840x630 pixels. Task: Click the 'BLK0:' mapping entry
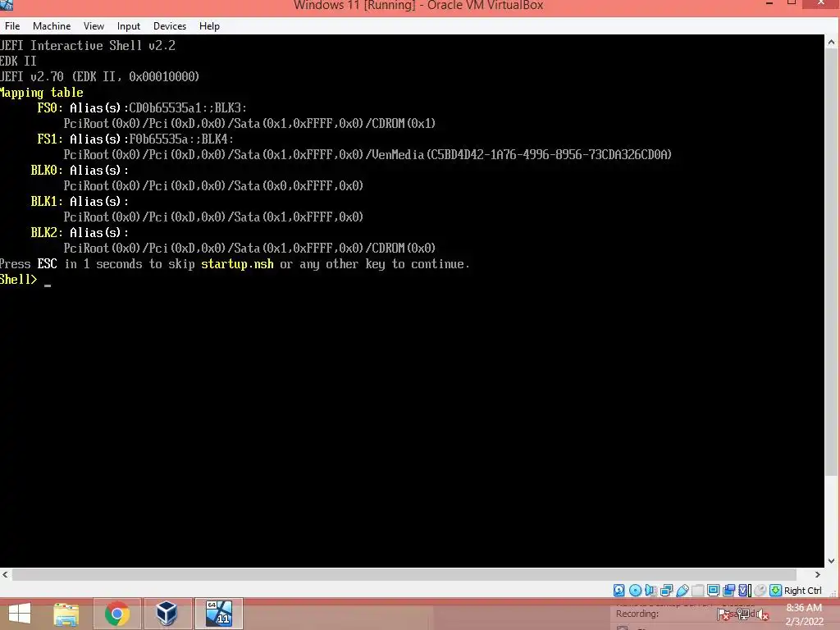[x=47, y=170]
